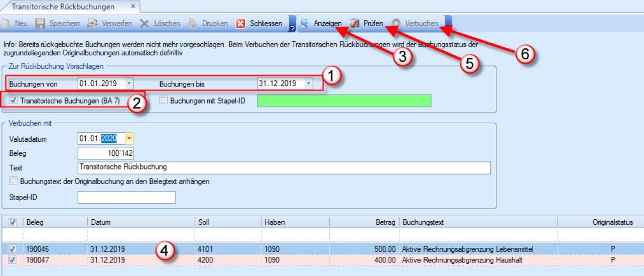
Task: Sort by the Haben column header
Action: 296,222
